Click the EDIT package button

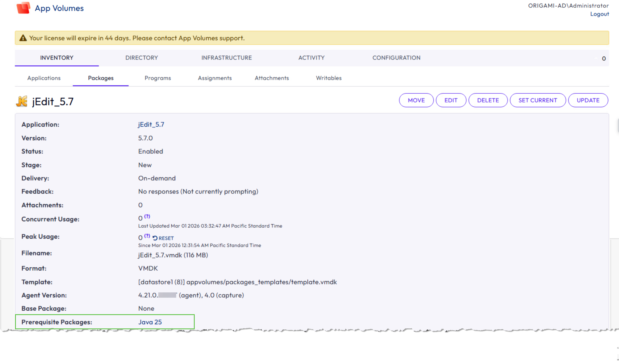(451, 100)
